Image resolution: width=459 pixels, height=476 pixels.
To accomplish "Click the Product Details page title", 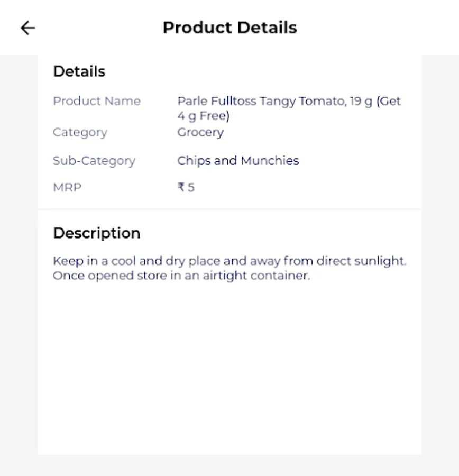I will (x=229, y=28).
